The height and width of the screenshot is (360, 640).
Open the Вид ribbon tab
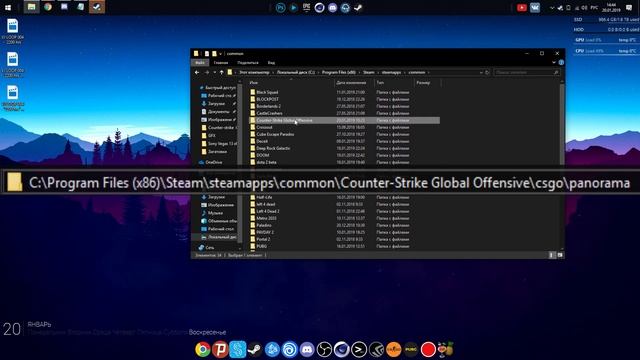(x=271, y=62)
